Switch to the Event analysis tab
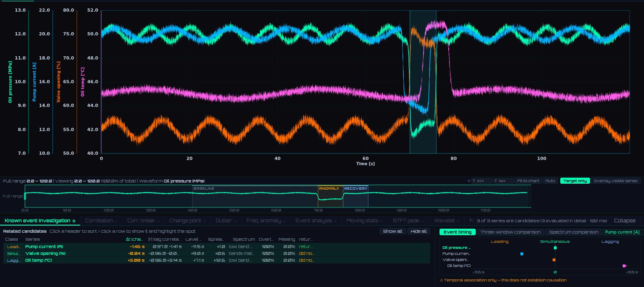Viewport: 644px width, 287px height. pos(316,221)
